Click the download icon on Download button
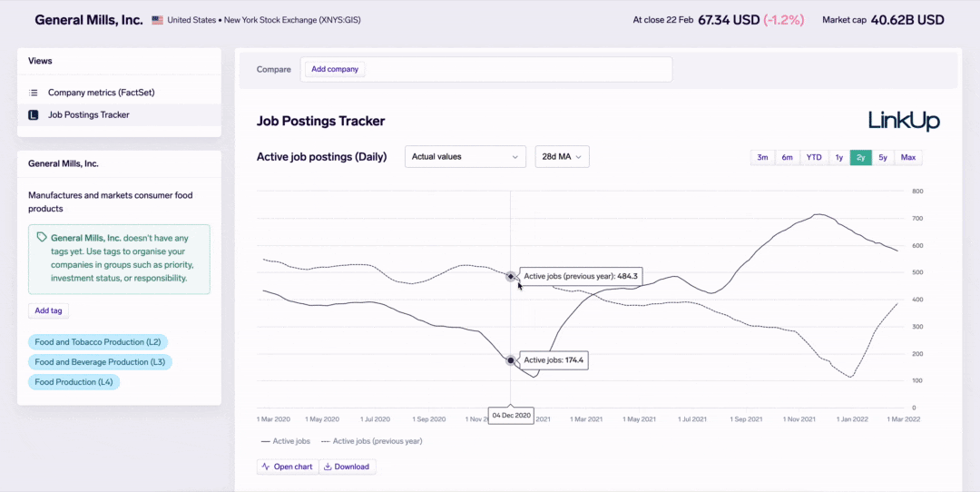Image resolution: width=980 pixels, height=492 pixels. pyautogui.click(x=328, y=467)
